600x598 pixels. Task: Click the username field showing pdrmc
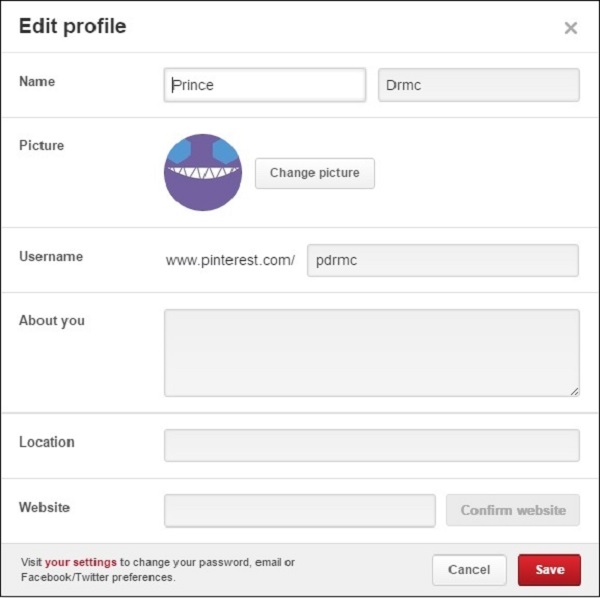442,260
